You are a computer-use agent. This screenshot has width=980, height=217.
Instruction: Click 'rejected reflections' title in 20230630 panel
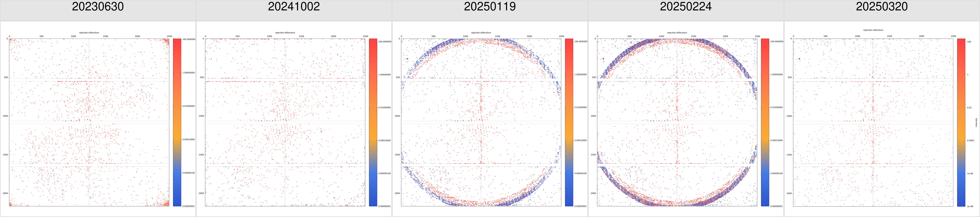tap(89, 33)
